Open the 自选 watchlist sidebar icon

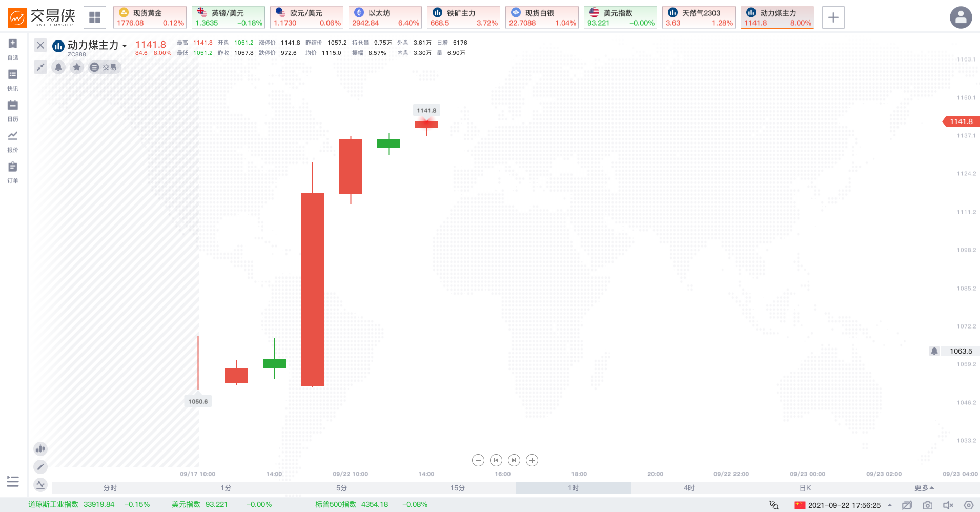(13, 49)
